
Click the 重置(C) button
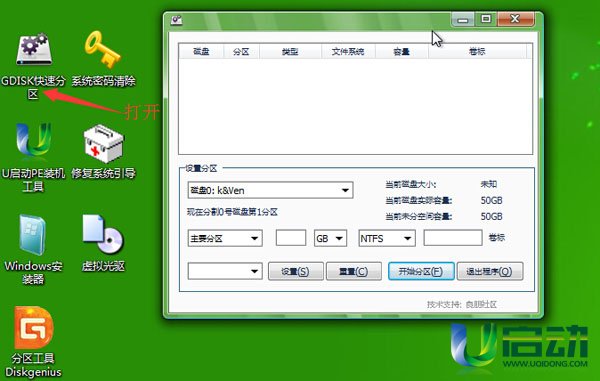[354, 271]
